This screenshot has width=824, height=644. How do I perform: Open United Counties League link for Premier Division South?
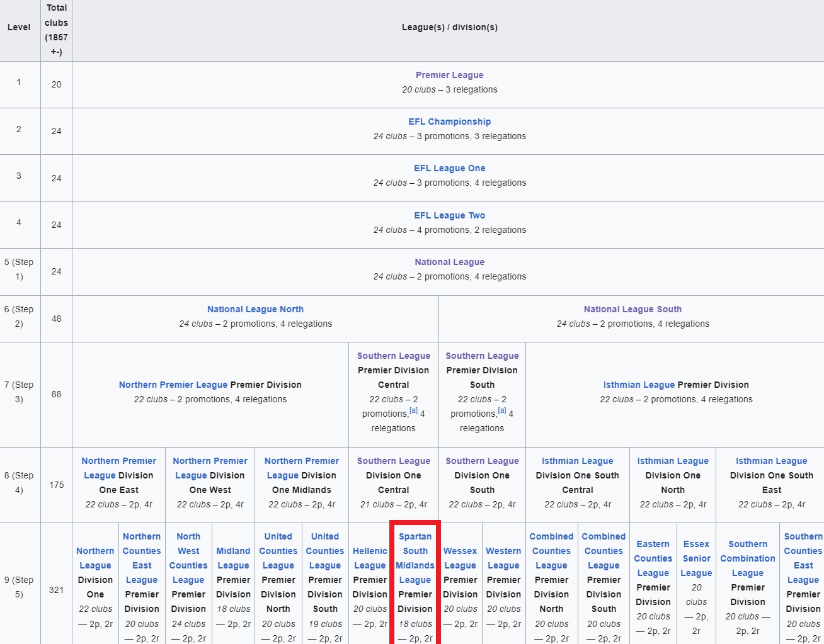click(325, 551)
